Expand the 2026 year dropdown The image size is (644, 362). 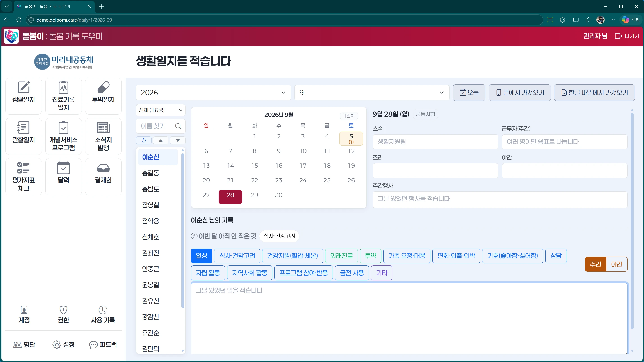[213, 93]
